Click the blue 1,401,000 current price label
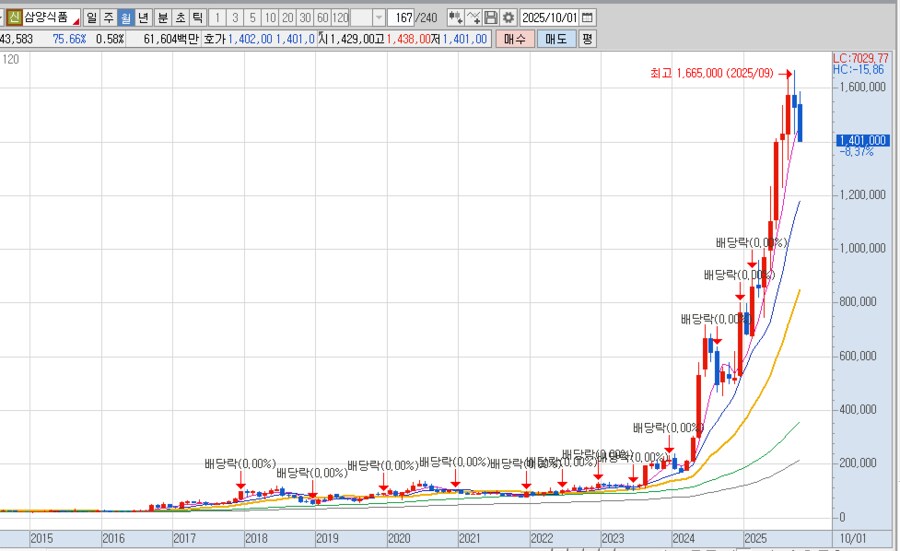 pyautogui.click(x=862, y=141)
